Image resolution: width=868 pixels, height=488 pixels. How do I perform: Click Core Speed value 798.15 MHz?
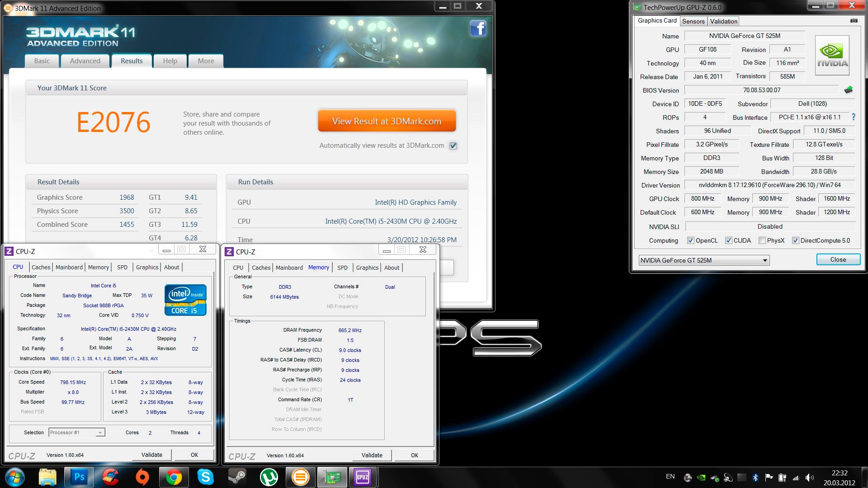pyautogui.click(x=73, y=382)
